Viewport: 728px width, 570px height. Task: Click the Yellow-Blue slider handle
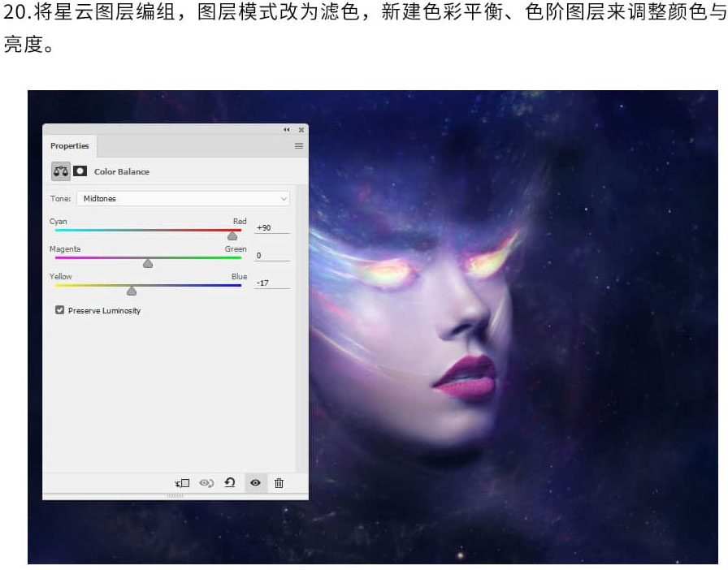pos(132,291)
